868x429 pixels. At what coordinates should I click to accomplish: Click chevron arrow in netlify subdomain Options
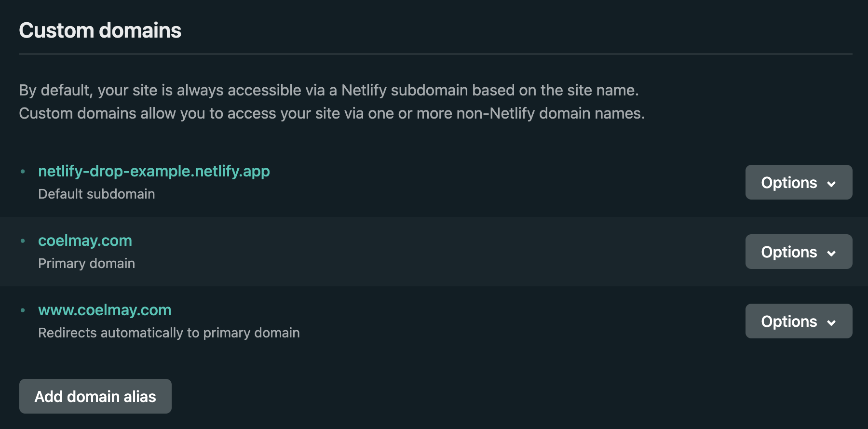click(831, 184)
